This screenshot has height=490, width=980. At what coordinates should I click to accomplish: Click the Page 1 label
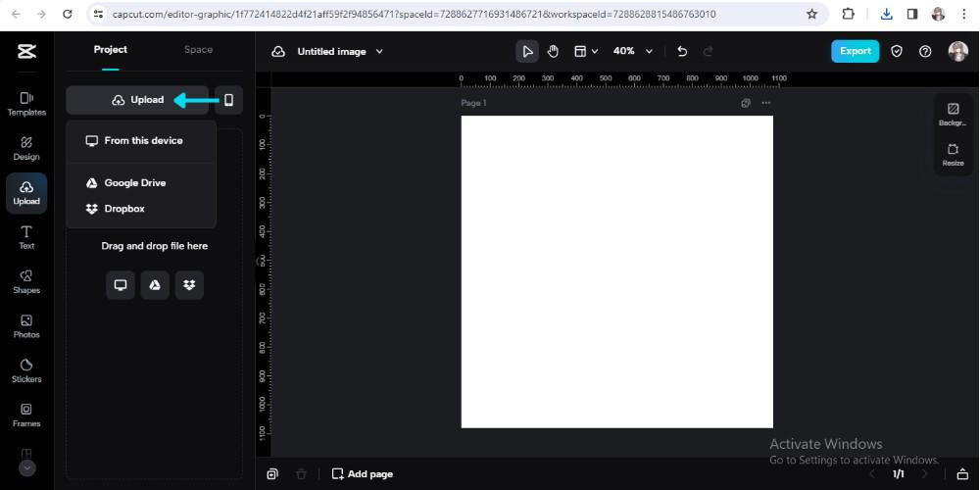tap(473, 103)
